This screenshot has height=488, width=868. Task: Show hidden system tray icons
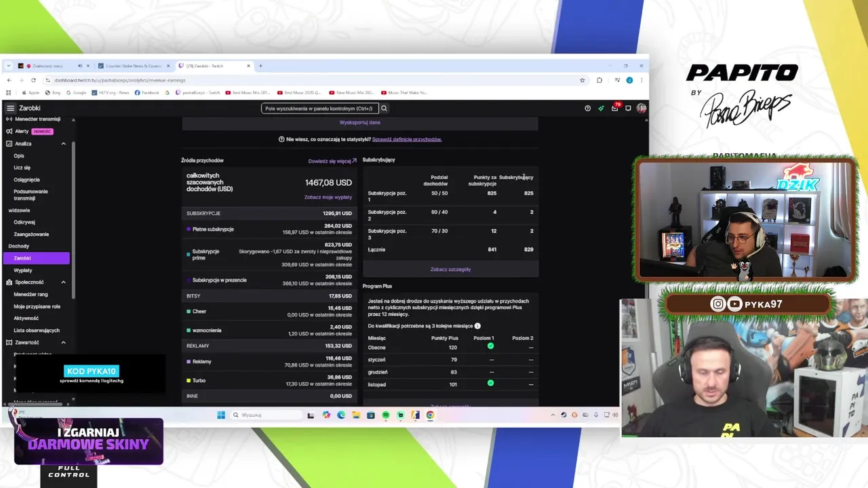(x=553, y=415)
